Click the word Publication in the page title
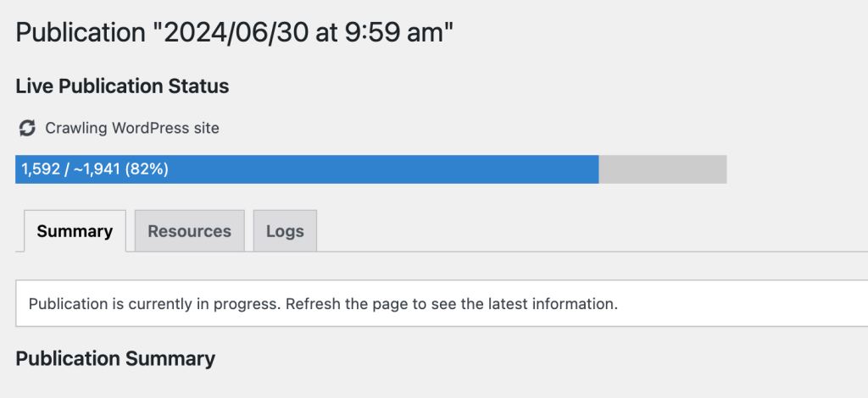Viewport: 868px width, 398px height. click(81, 34)
